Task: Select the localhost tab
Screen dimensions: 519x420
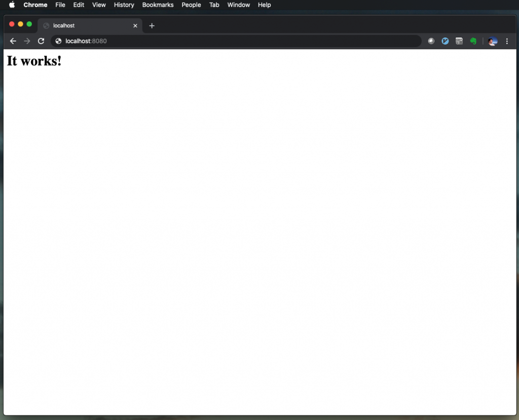Action: (x=90, y=26)
